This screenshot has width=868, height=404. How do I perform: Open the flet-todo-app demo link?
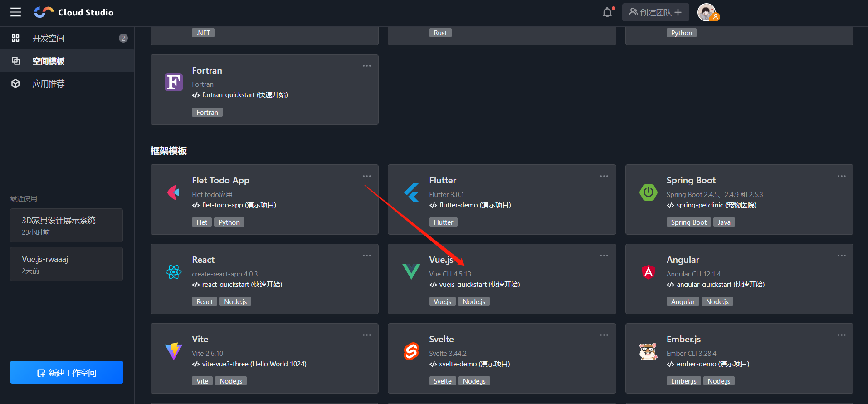coord(234,205)
